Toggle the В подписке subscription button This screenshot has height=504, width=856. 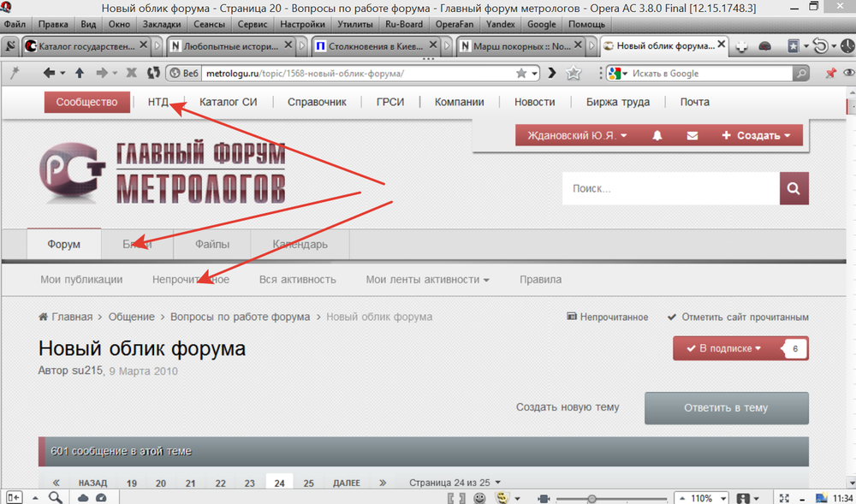[x=729, y=348]
